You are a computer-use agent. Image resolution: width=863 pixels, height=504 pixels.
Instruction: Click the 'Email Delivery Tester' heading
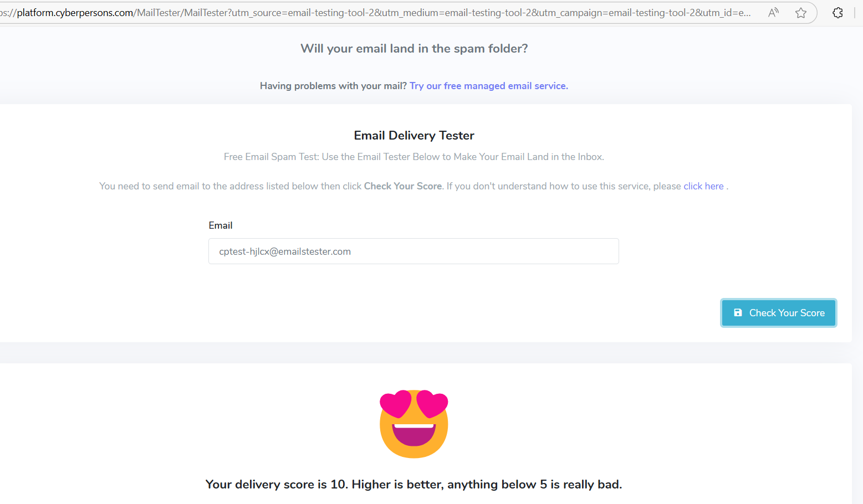[414, 136]
